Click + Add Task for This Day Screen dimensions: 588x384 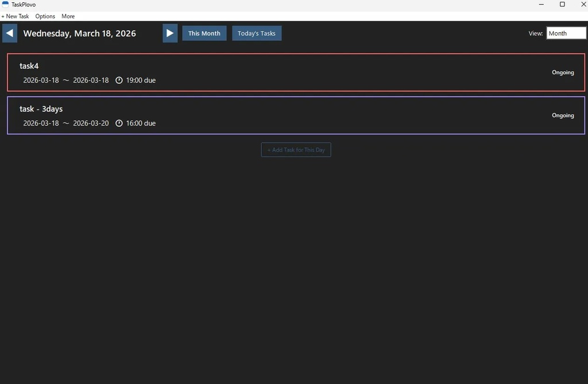(296, 150)
